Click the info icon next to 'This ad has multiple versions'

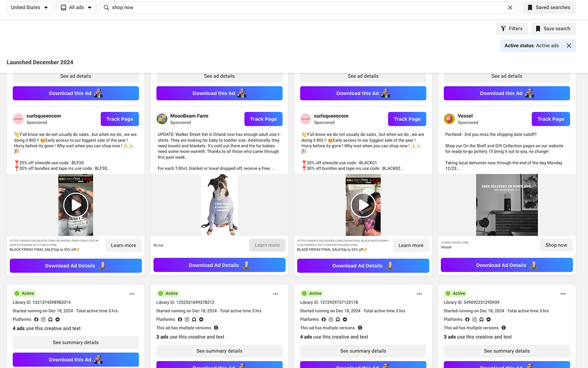point(216,328)
